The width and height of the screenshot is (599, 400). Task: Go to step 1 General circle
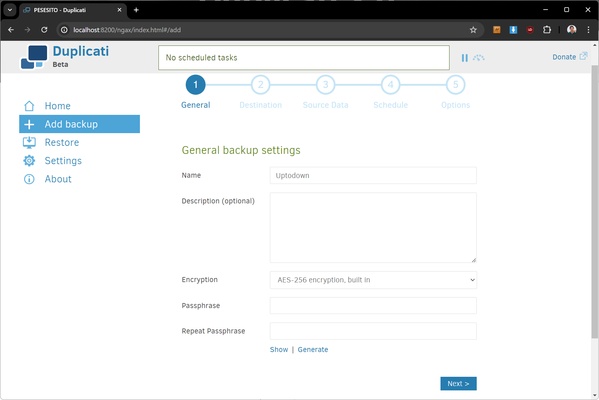196,85
